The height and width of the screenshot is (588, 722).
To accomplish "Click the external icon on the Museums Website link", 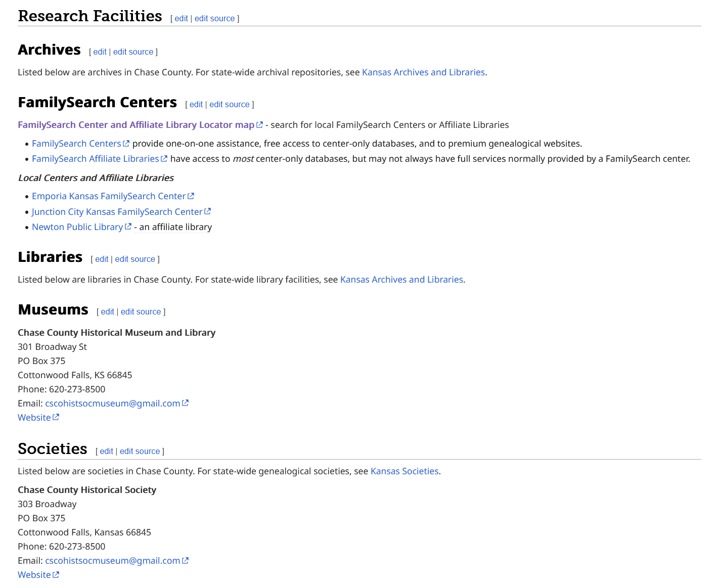I will tap(56, 417).
